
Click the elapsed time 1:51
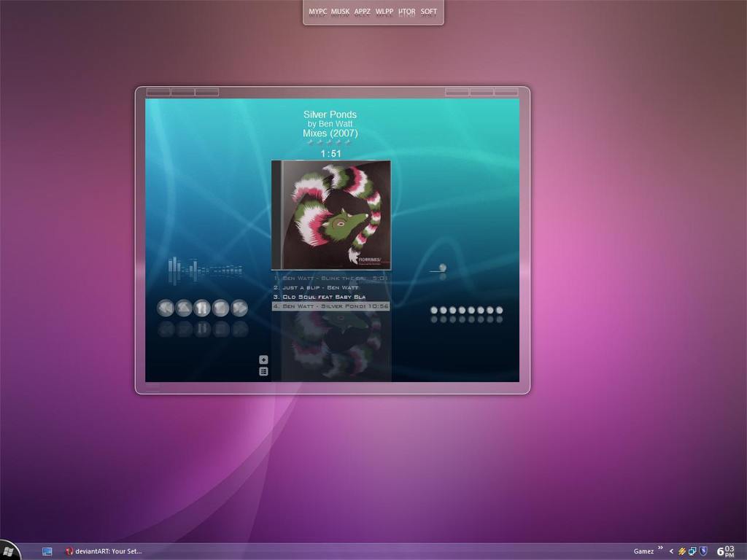point(330,153)
